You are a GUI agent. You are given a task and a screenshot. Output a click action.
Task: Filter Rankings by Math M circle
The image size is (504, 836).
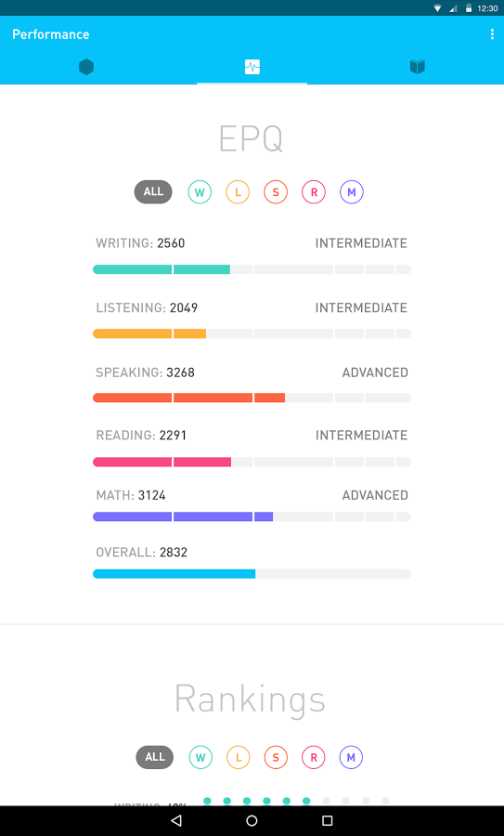point(351,757)
